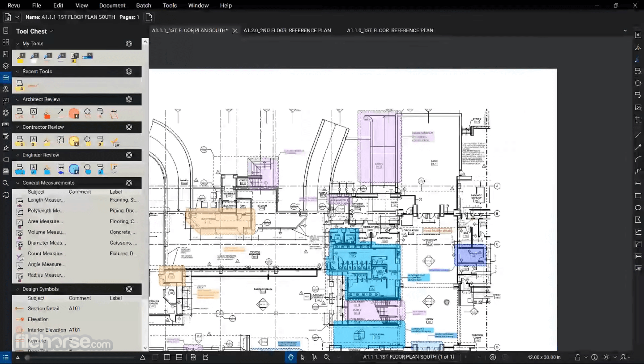The image size is (644, 364).
Task: Collapse the Contractor Review section
Action: tap(17, 127)
